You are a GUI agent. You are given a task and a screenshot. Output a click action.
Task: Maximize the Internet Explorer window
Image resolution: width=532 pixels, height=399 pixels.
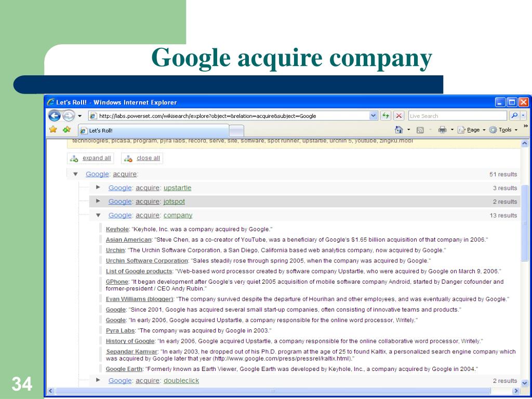pyautogui.click(x=512, y=102)
